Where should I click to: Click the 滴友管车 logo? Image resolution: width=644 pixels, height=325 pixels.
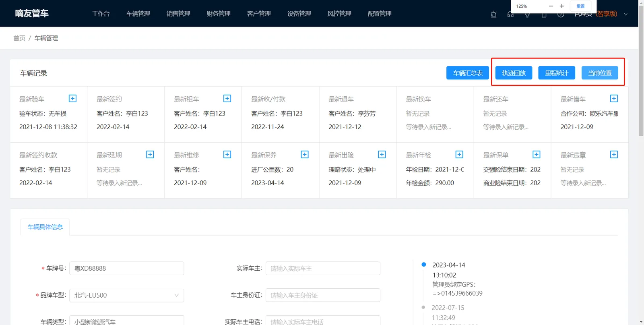pyautogui.click(x=32, y=13)
